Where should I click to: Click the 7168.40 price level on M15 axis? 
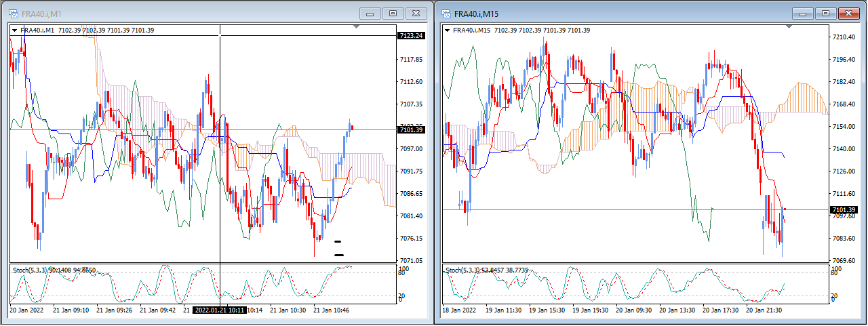[845, 104]
